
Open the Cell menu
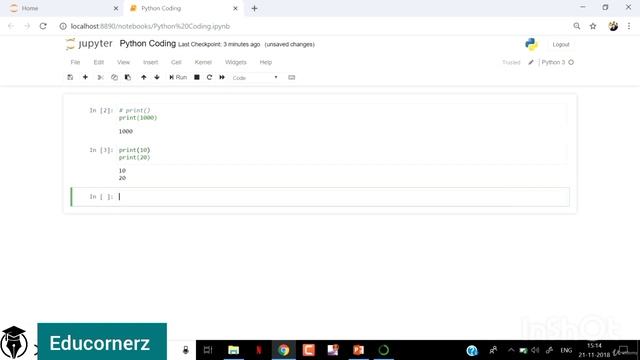(x=176, y=62)
